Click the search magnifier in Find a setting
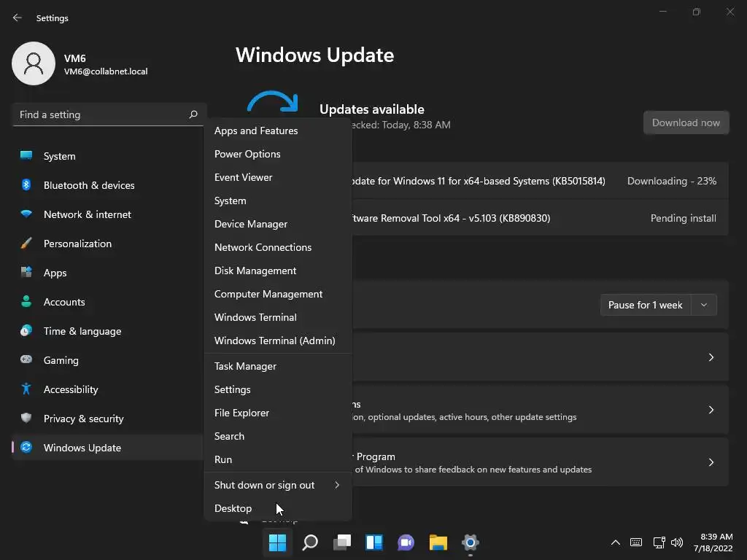Viewport: 747px width, 560px height. coord(193,114)
